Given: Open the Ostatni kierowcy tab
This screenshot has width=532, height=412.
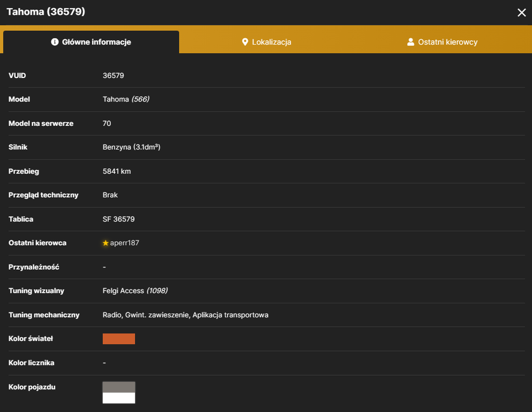Looking at the screenshot, I should pyautogui.click(x=442, y=42).
